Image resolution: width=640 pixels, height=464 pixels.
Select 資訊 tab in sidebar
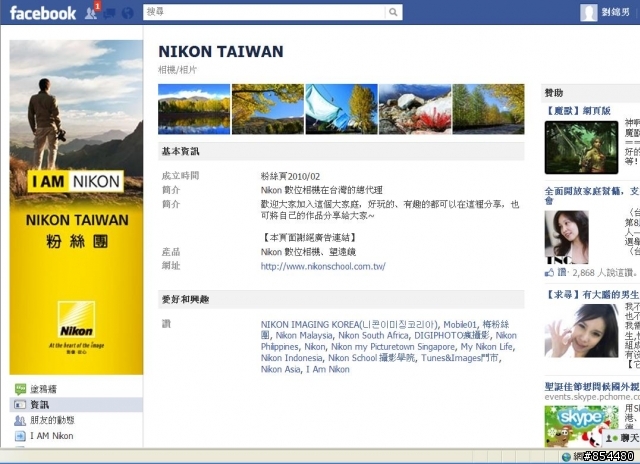76,405
